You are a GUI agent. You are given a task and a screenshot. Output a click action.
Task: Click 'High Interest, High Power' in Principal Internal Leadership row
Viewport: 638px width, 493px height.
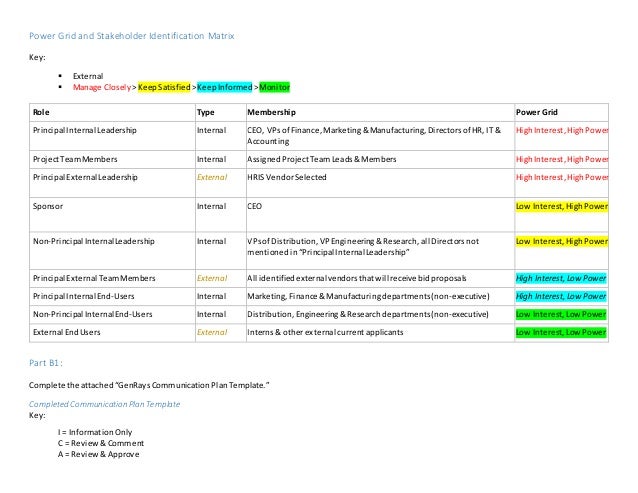click(x=562, y=130)
